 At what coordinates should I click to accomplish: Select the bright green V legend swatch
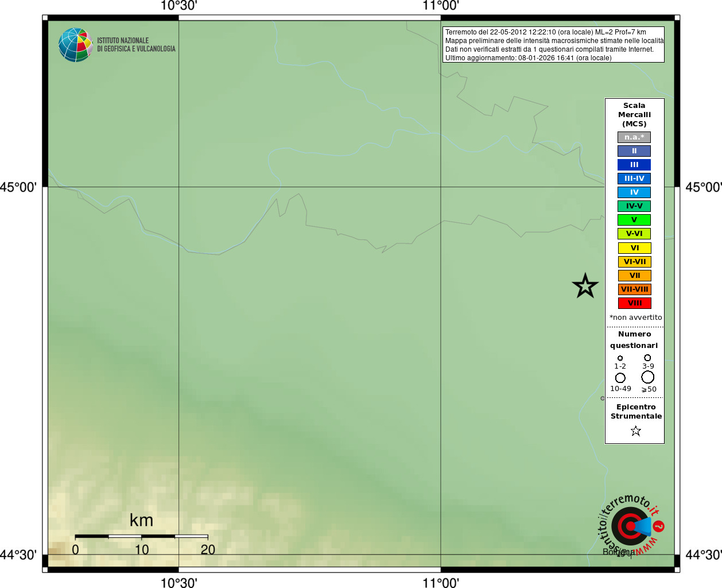[634, 220]
